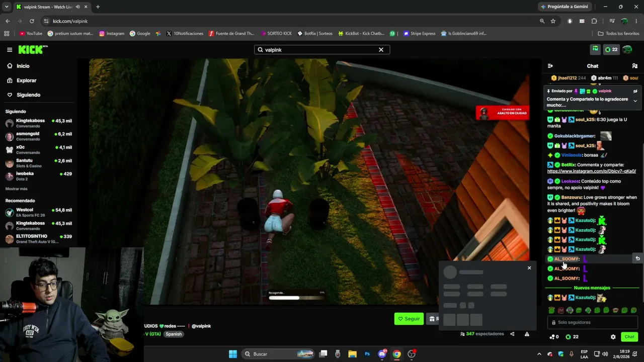Click the taskbar Buscar search box
This screenshot has height=362, width=644.
(278, 354)
